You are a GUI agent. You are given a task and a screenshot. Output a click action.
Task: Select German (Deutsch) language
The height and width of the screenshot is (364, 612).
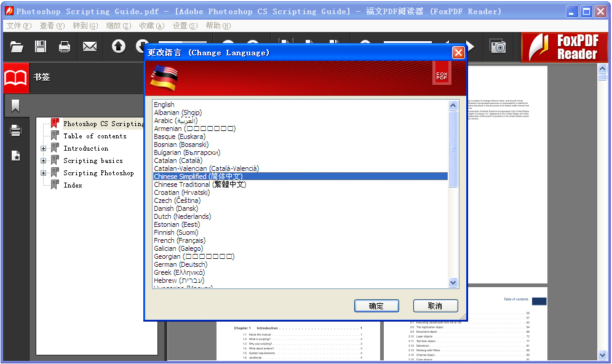(x=300, y=264)
